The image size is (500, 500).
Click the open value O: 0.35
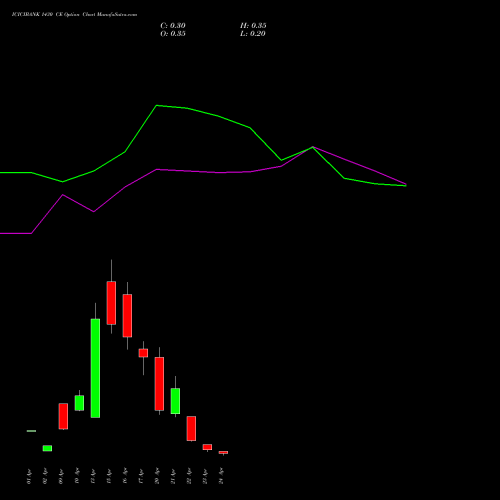click(x=173, y=34)
